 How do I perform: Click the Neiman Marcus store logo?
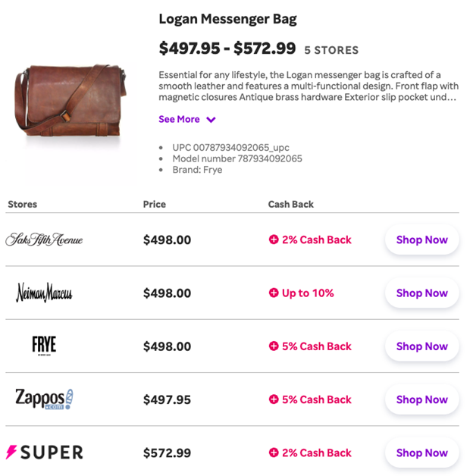pyautogui.click(x=44, y=293)
